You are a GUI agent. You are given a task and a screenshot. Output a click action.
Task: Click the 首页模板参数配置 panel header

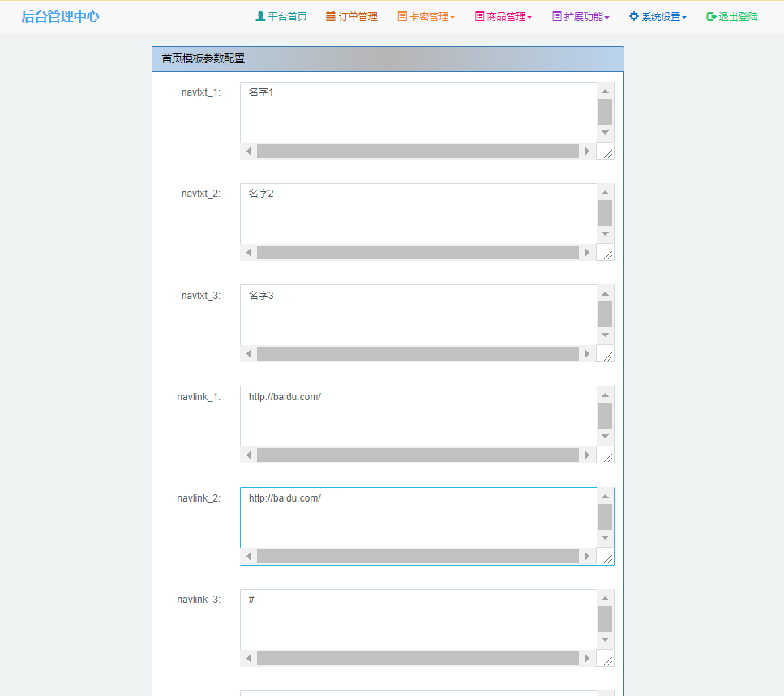point(388,59)
